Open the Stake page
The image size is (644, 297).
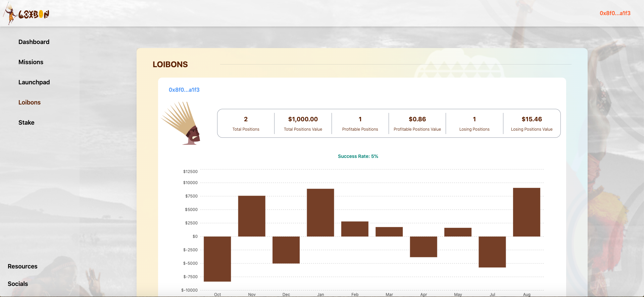(x=27, y=123)
